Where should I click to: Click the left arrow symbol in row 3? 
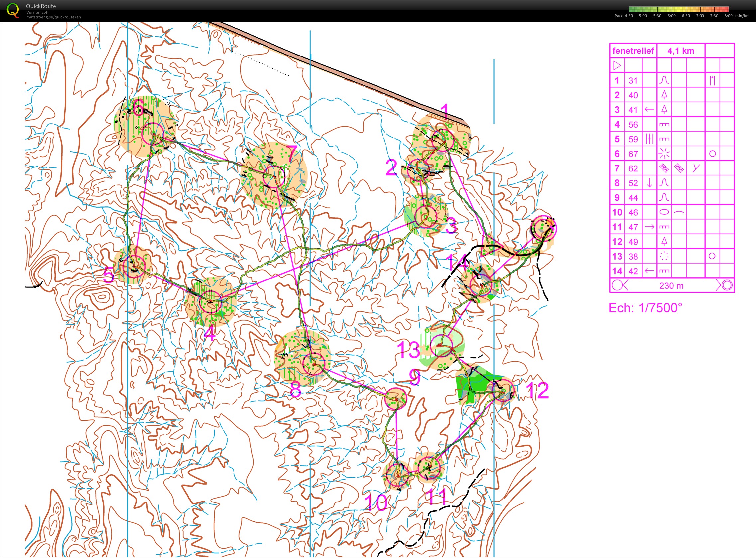(x=649, y=109)
